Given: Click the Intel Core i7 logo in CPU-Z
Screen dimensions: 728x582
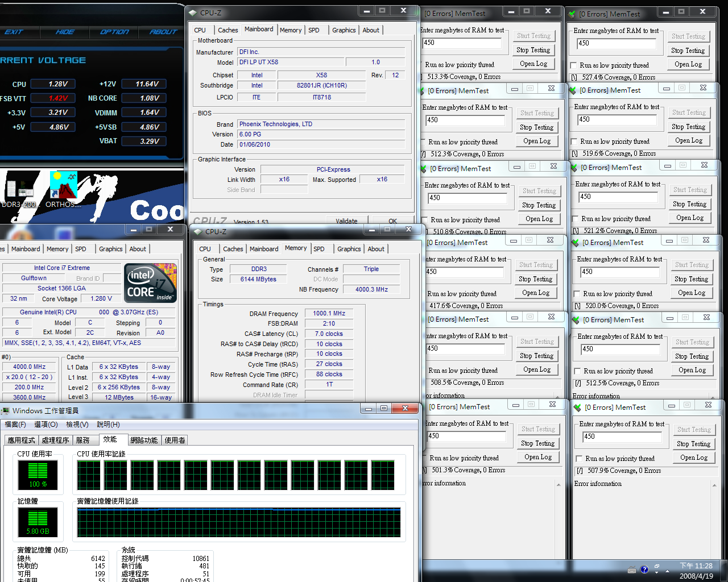Looking at the screenshot, I should (x=151, y=283).
